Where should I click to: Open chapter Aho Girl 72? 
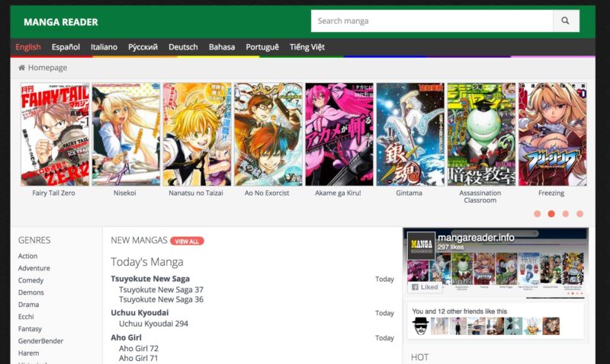click(139, 349)
